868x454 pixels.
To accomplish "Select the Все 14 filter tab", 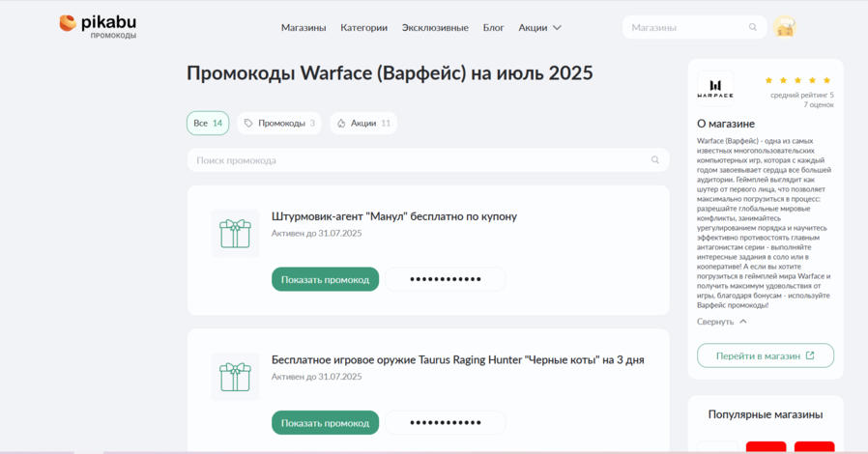I will [208, 124].
